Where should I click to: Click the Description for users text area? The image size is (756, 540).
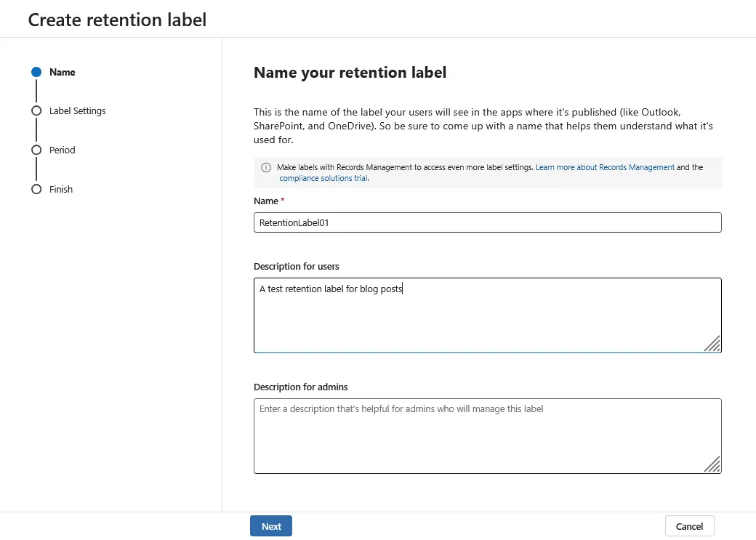tap(487, 313)
